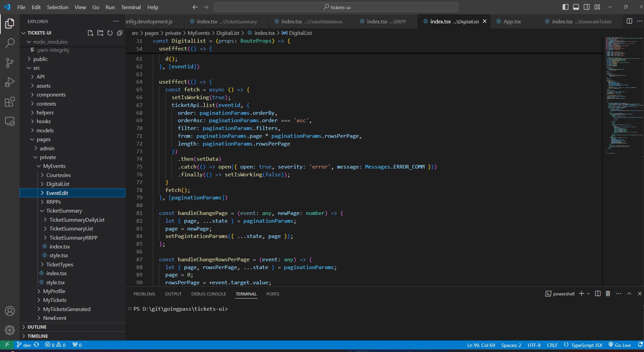644x352 pixels.
Task: Click Go Live in status bar
Action: tap(620, 345)
